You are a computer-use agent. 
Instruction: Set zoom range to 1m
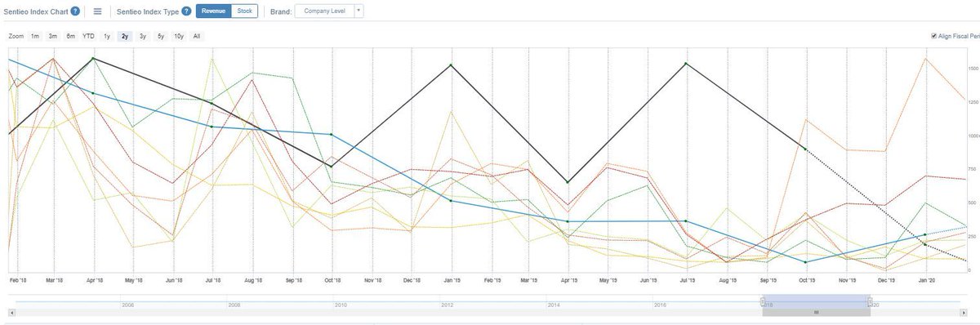[x=35, y=37]
